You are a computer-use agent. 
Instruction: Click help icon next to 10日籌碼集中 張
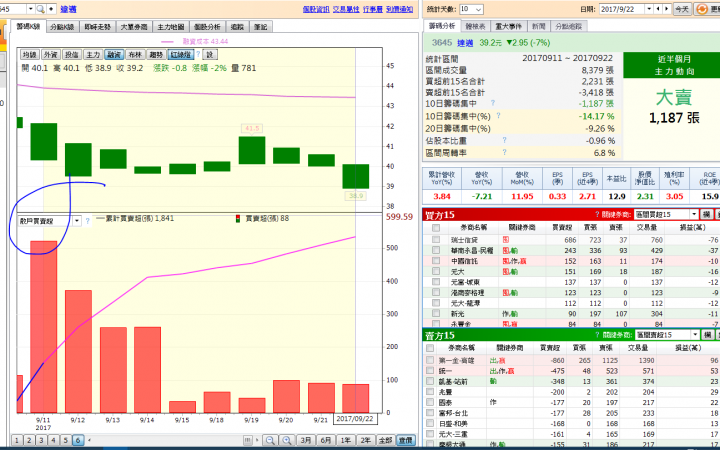coord(493,103)
